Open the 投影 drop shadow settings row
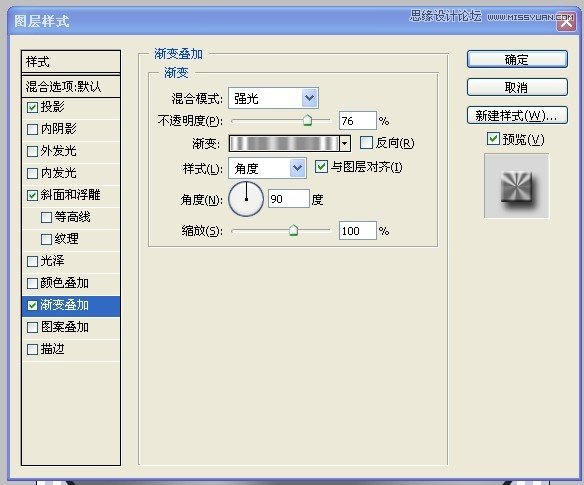Viewport: 584px width, 485px height. coord(71,108)
